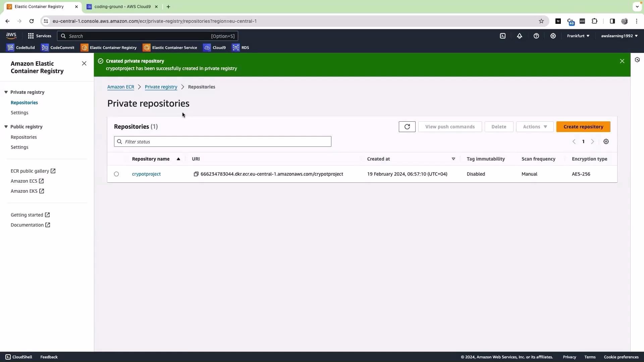The image size is (644, 362).
Task: Open Documentation external link
Action: click(x=30, y=225)
